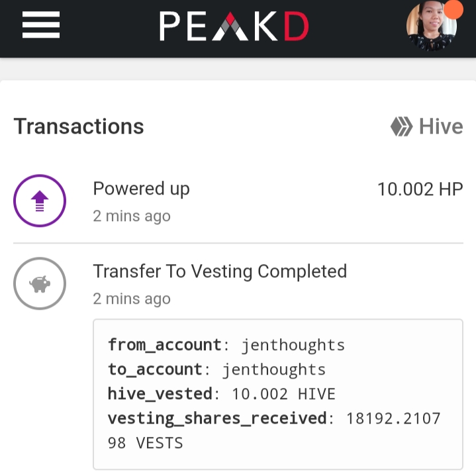Screen dimensions: 476x474
Task: Click the 2 mins ago timestamp under Powered up
Action: [x=132, y=216]
